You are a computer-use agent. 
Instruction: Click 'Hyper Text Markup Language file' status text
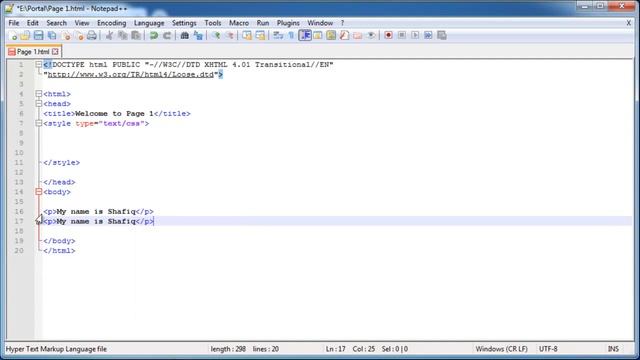[x=56, y=349]
